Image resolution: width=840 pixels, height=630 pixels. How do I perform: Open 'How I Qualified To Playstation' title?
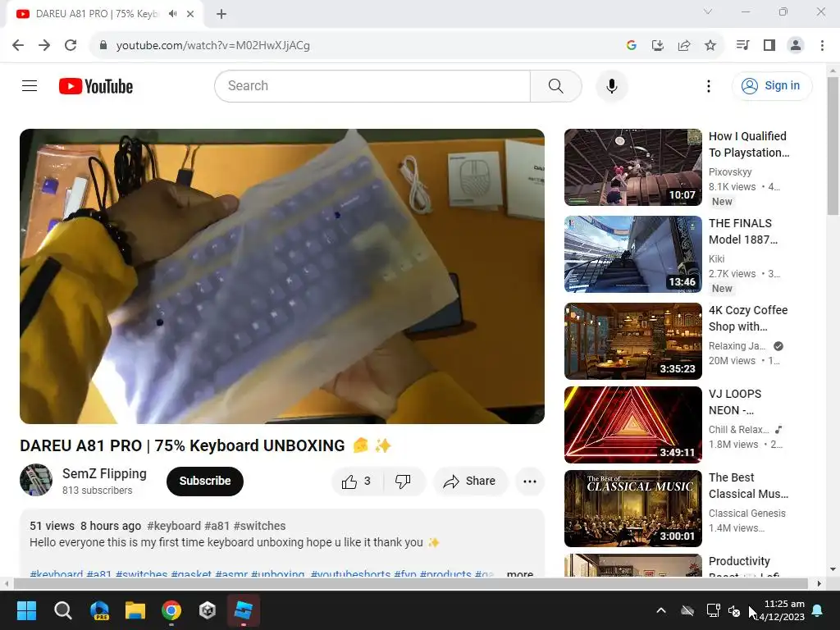pyautogui.click(x=749, y=144)
